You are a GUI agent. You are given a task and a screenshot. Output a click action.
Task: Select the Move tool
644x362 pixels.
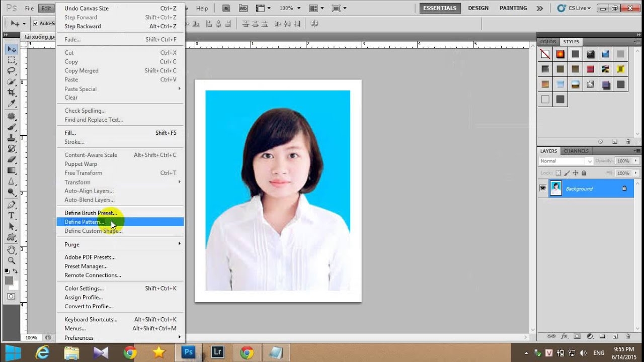(12, 49)
